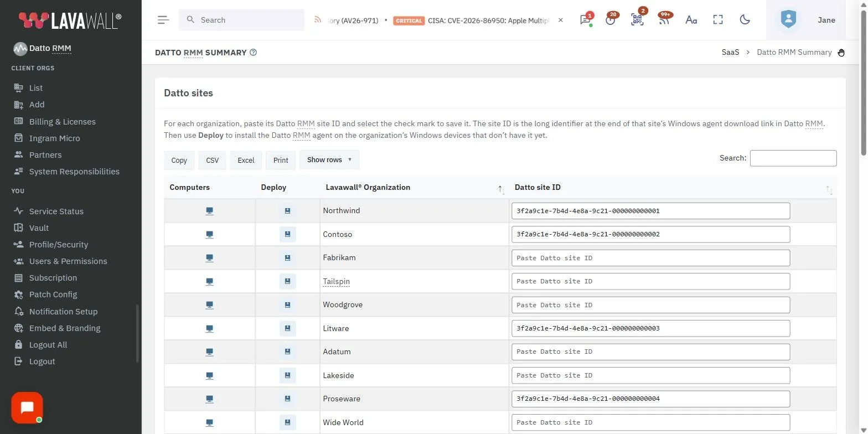This screenshot has width=868, height=434.
Task: Open the help icon beside Datto RMM Summary
Action: pyautogui.click(x=254, y=53)
